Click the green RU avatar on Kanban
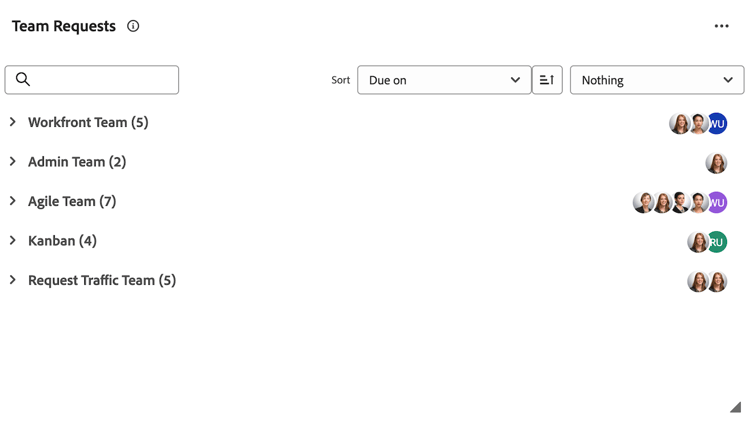This screenshot has width=750, height=423. [716, 242]
